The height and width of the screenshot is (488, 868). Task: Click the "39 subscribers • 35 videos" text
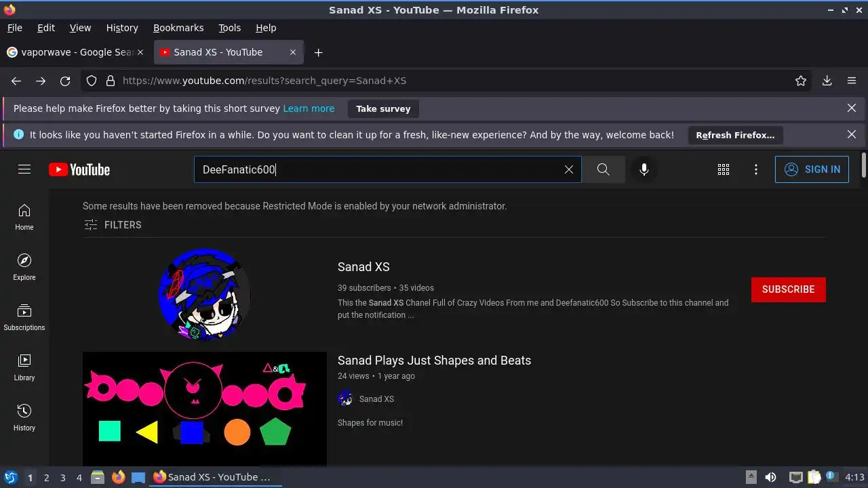point(386,288)
